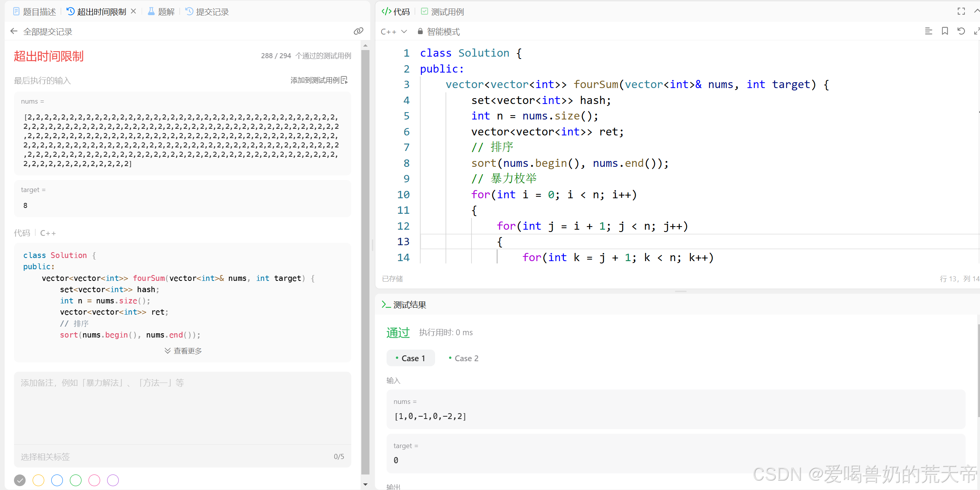Click the bookmark icon in editor toolbar
This screenshot has width=980, height=490.
tap(945, 31)
